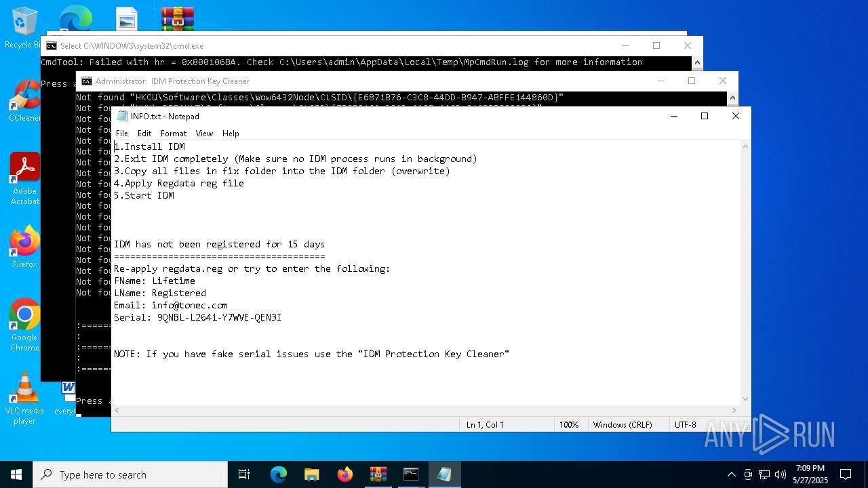
Task: Close the IDM Protection Key Cleaner window
Action: click(723, 81)
